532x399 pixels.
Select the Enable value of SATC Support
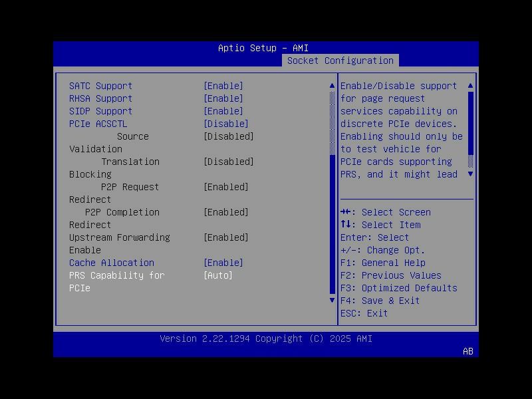click(223, 85)
